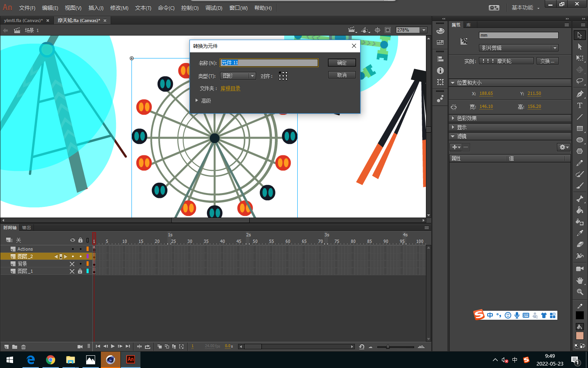Toggle visibility of the 背景 layer
This screenshot has width=588, height=368.
tap(72, 264)
